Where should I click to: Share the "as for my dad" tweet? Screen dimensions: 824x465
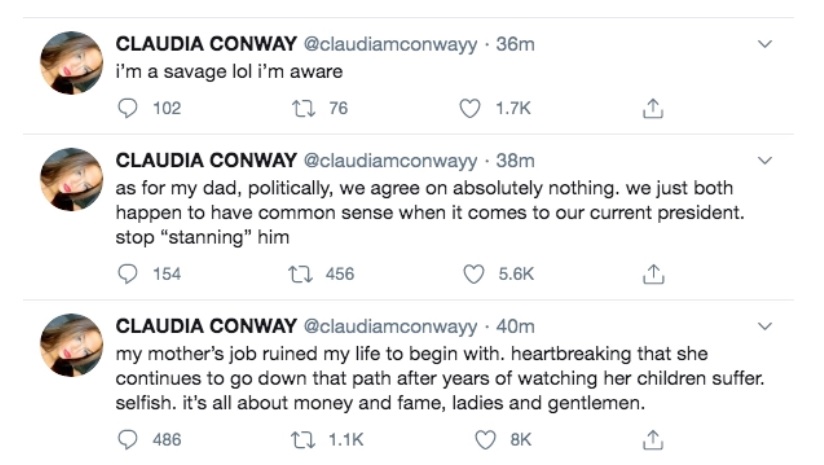click(x=652, y=274)
